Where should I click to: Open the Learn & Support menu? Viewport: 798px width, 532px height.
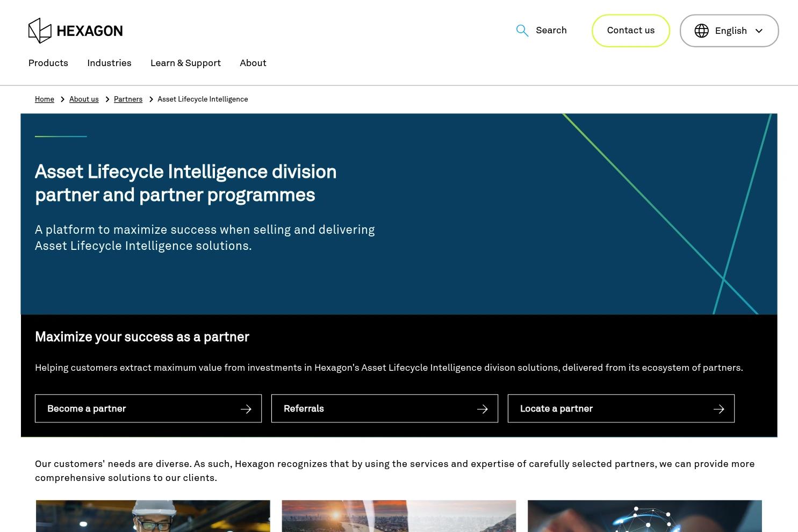click(185, 63)
